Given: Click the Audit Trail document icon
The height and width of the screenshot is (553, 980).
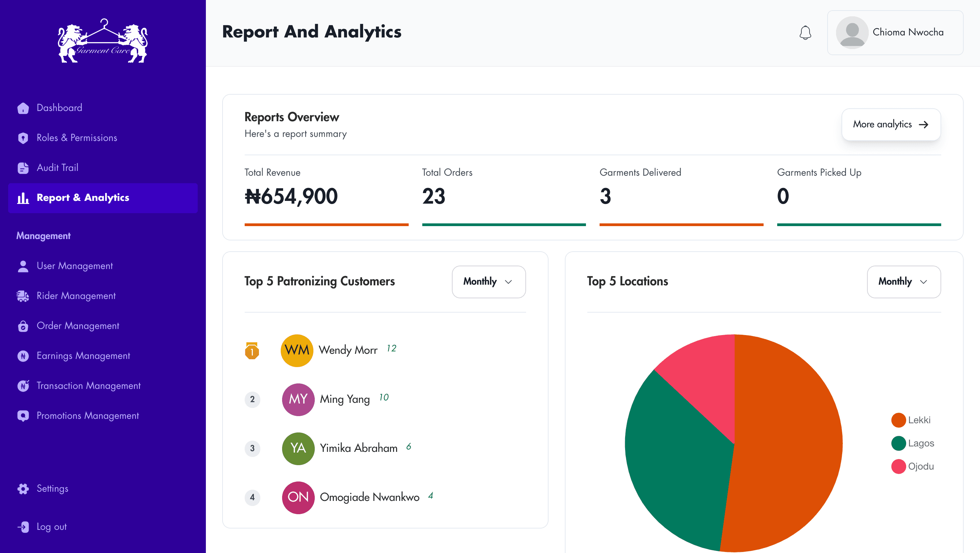Looking at the screenshot, I should tap(23, 168).
